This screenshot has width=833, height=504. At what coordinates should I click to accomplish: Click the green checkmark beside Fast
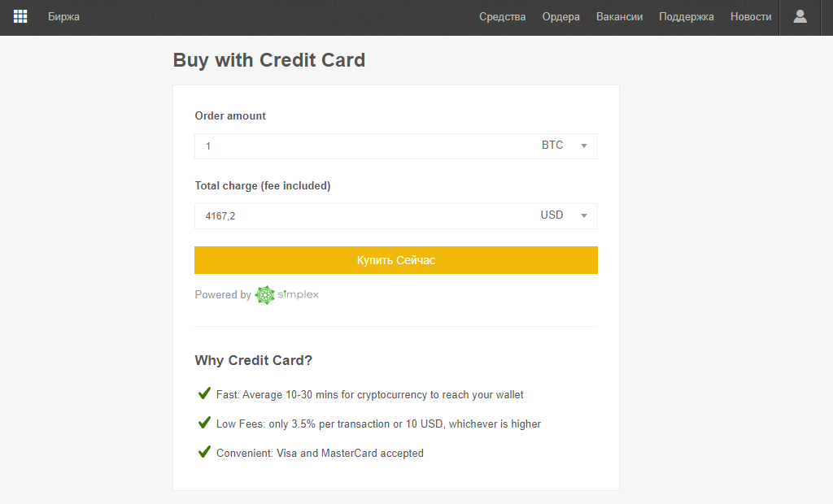click(204, 393)
